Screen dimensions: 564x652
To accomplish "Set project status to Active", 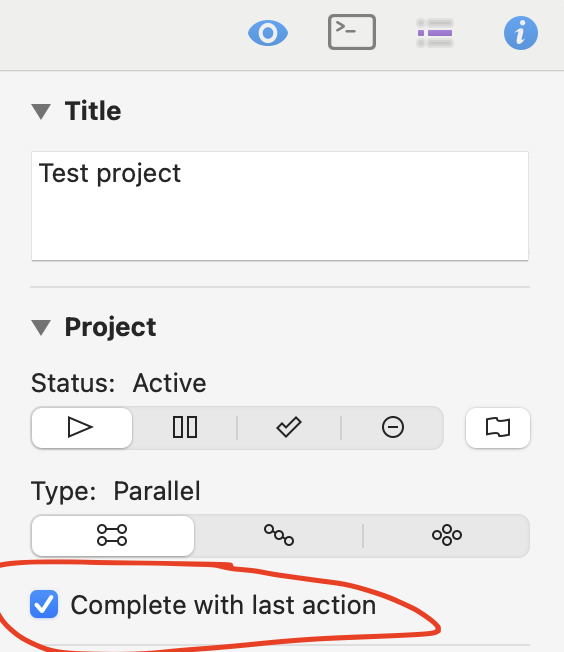I will point(82,428).
